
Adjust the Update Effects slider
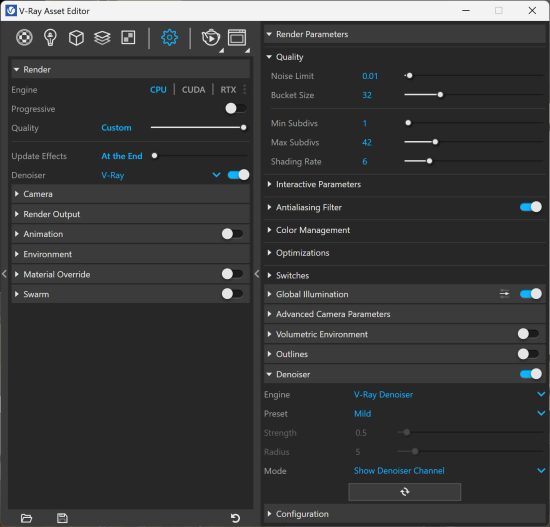[x=199, y=156]
